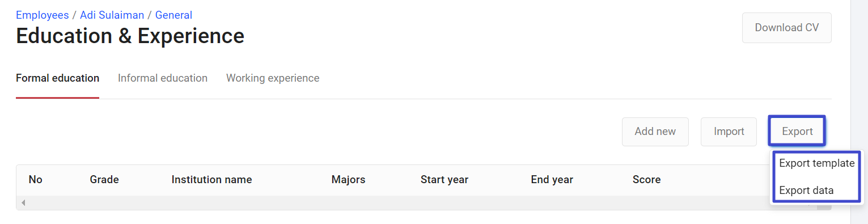Click the Majors column header

pos(348,180)
